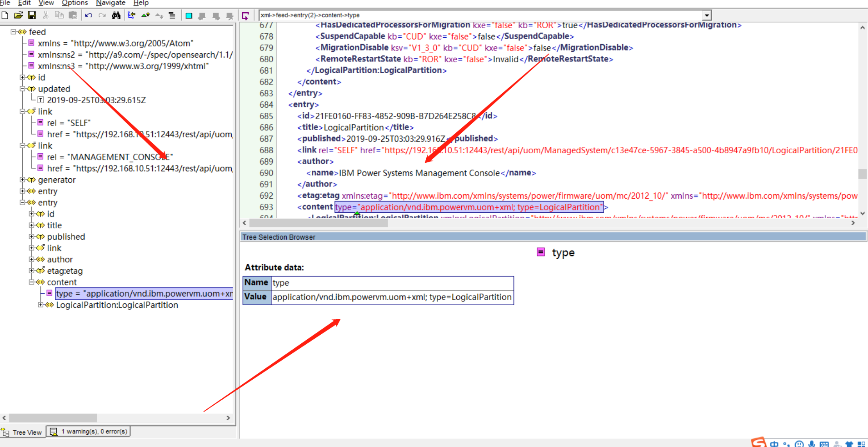The width and height of the screenshot is (868, 447).
Task: Click the Tree Selection Browser header
Action: [x=553, y=237]
